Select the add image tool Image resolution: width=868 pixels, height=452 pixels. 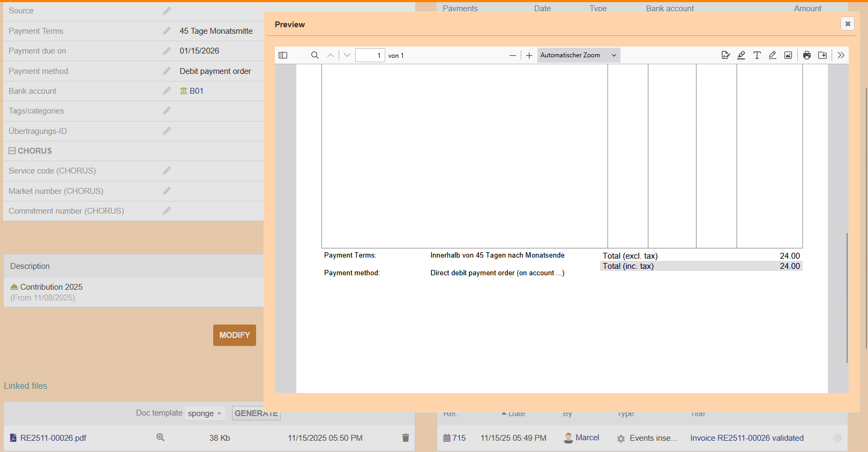click(x=788, y=55)
